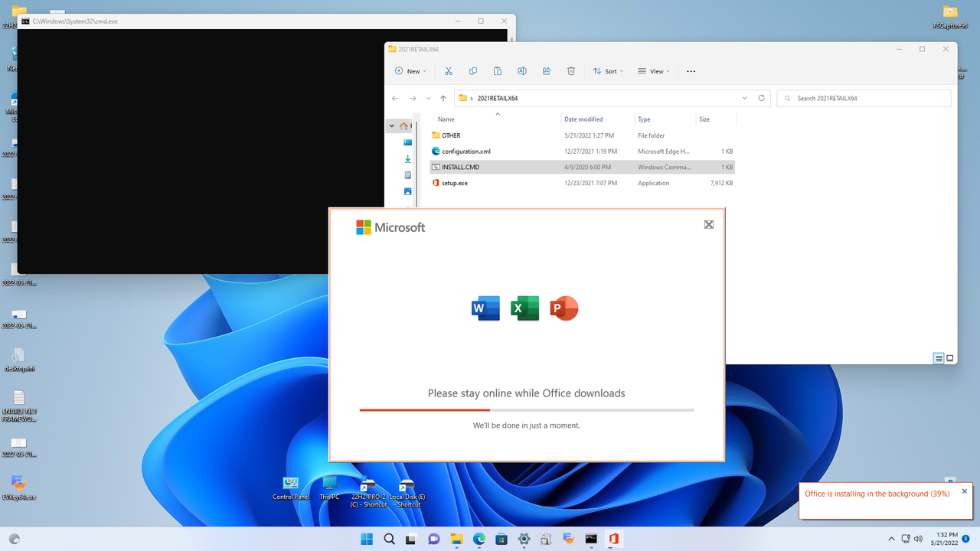
Task: Open Downloads icon in Explorer sidebar
Action: 408,158
